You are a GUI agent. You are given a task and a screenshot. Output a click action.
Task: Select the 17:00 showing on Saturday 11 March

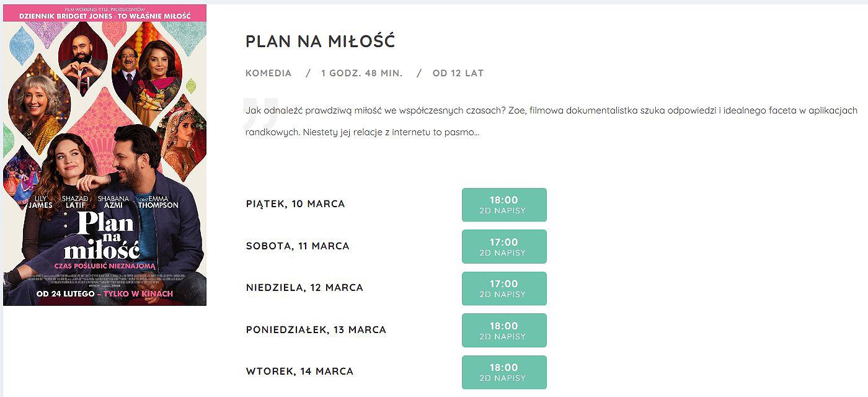coord(504,246)
